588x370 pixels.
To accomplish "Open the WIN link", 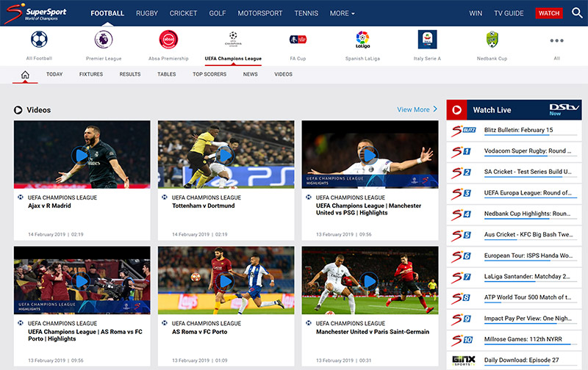I will (476, 13).
